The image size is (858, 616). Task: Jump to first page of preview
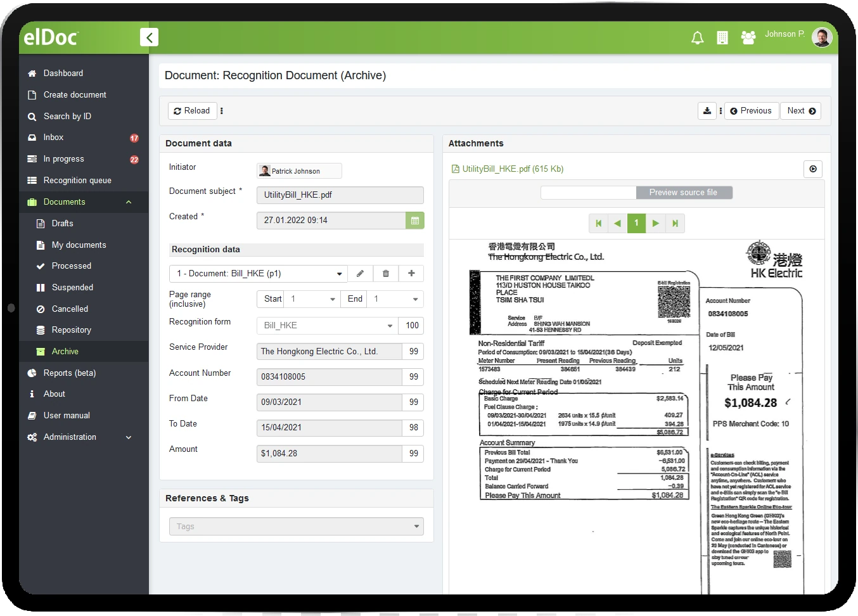598,223
